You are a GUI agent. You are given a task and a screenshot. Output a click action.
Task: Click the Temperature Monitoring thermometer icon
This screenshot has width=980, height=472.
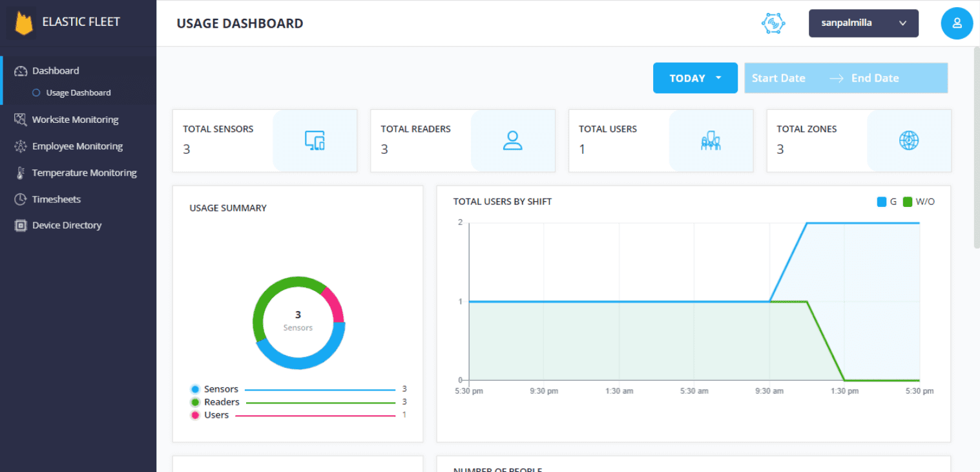tap(21, 173)
